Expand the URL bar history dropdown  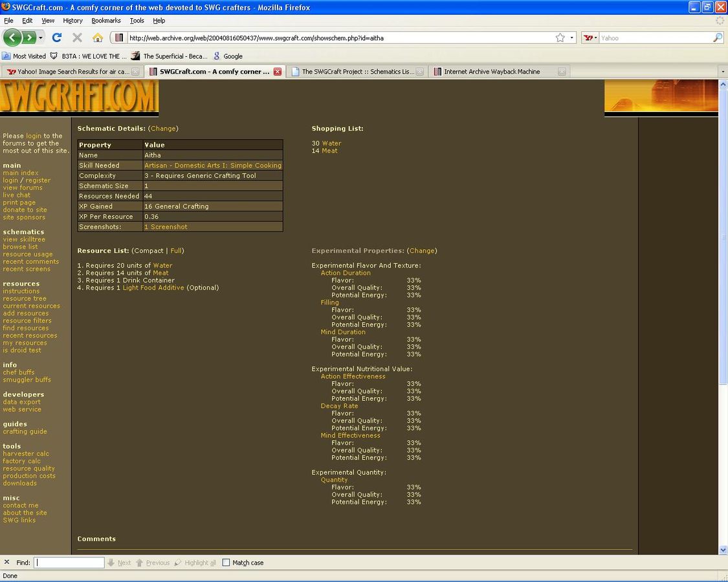coord(572,38)
